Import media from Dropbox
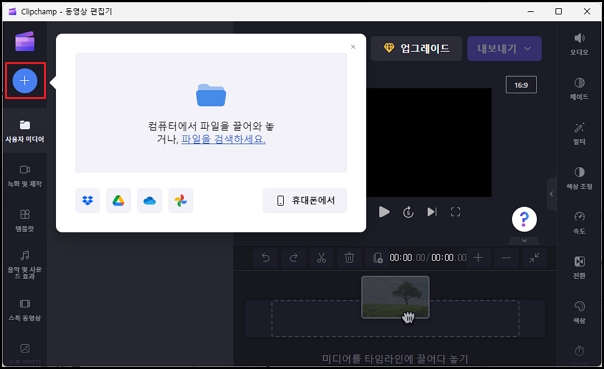The height and width of the screenshot is (369, 604). 87,201
